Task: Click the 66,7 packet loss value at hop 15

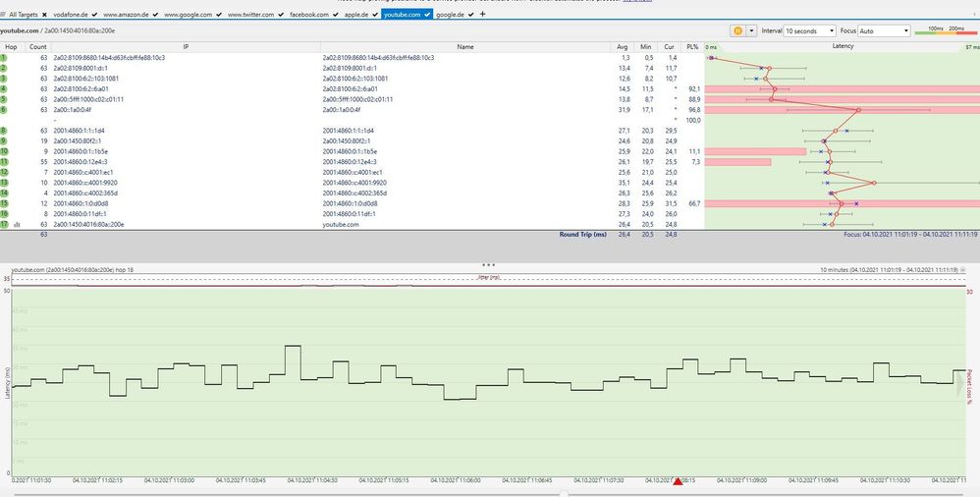Action: [693, 203]
